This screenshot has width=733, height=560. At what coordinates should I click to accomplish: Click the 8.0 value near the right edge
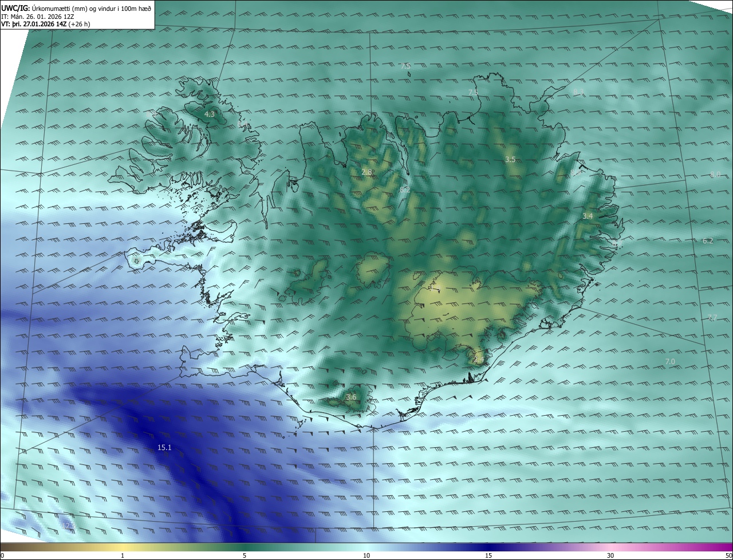(x=715, y=174)
